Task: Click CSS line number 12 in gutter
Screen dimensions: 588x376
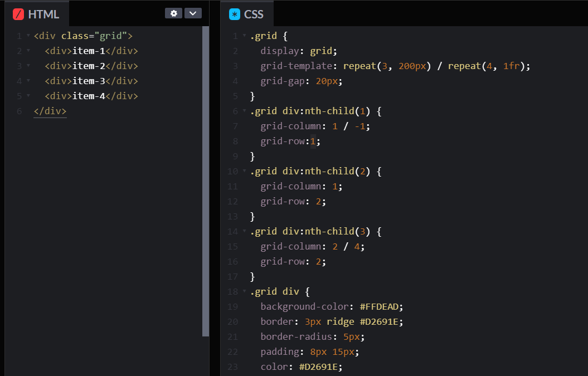Action: tap(232, 202)
